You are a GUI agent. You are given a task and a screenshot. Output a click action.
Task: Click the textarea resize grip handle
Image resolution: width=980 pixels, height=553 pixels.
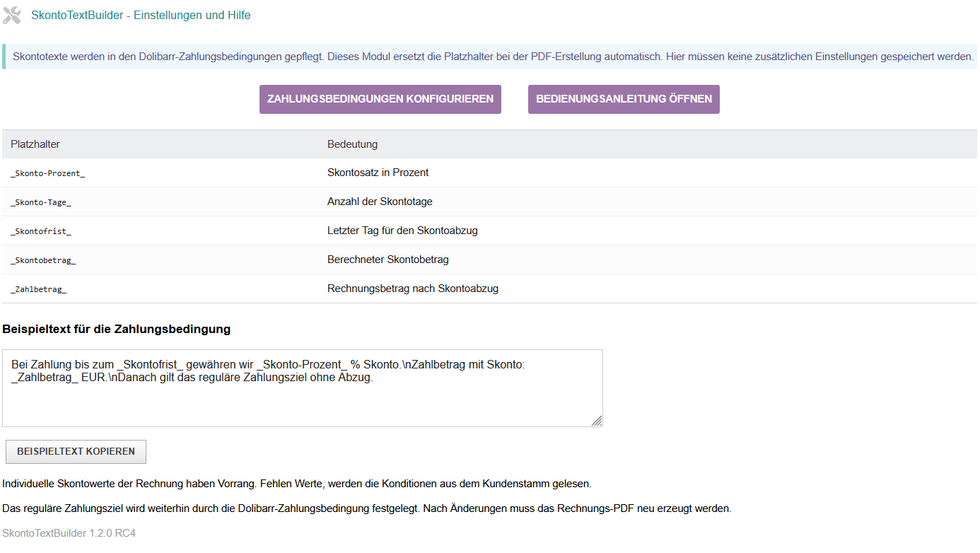tap(597, 421)
